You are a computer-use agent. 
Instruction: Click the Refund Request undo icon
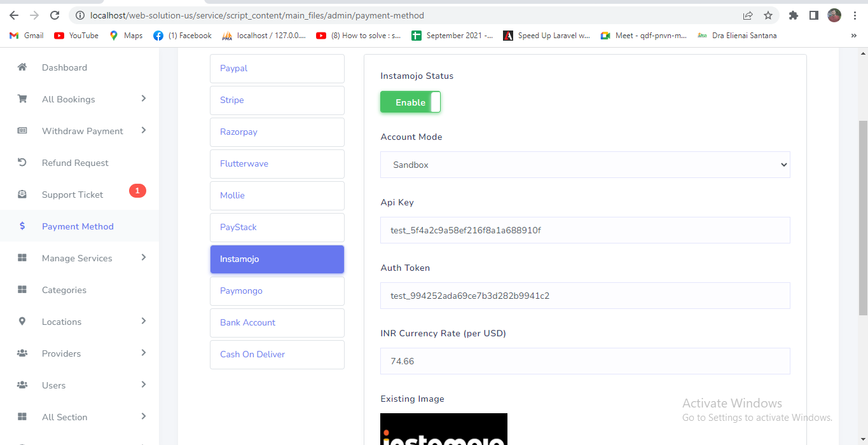click(22, 163)
